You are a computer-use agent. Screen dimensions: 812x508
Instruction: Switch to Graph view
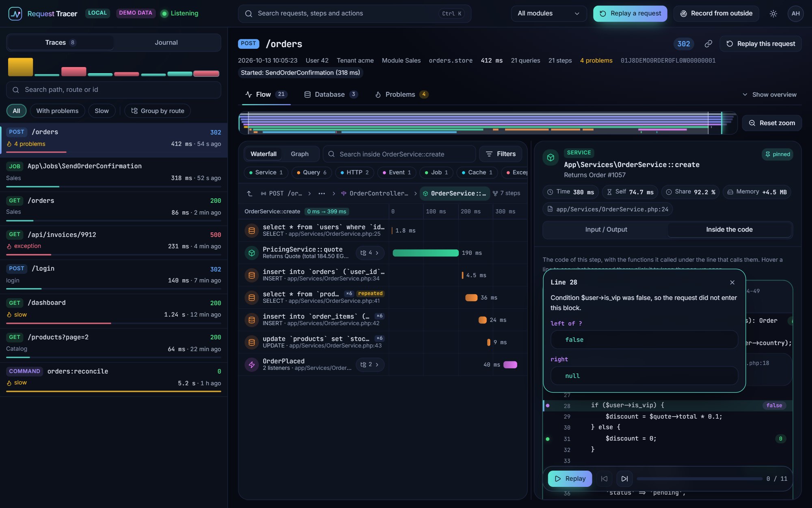300,154
